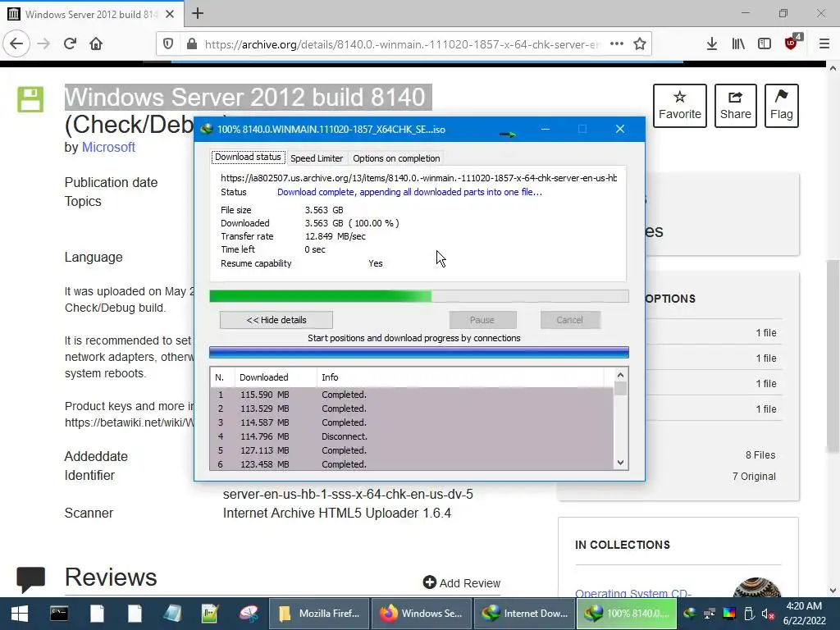The height and width of the screenshot is (630, 840).
Task: Select connection row 3 114.587 MB
Action: click(412, 422)
